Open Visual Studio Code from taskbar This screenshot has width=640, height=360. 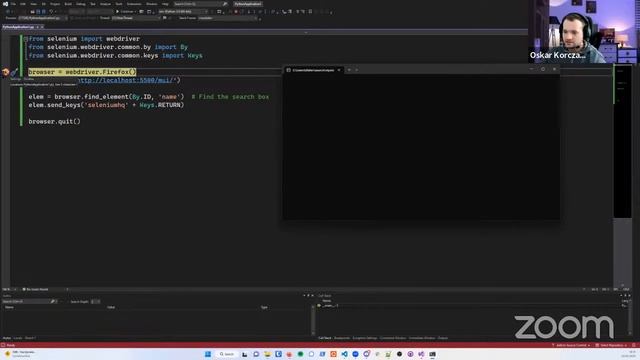pos(344,354)
